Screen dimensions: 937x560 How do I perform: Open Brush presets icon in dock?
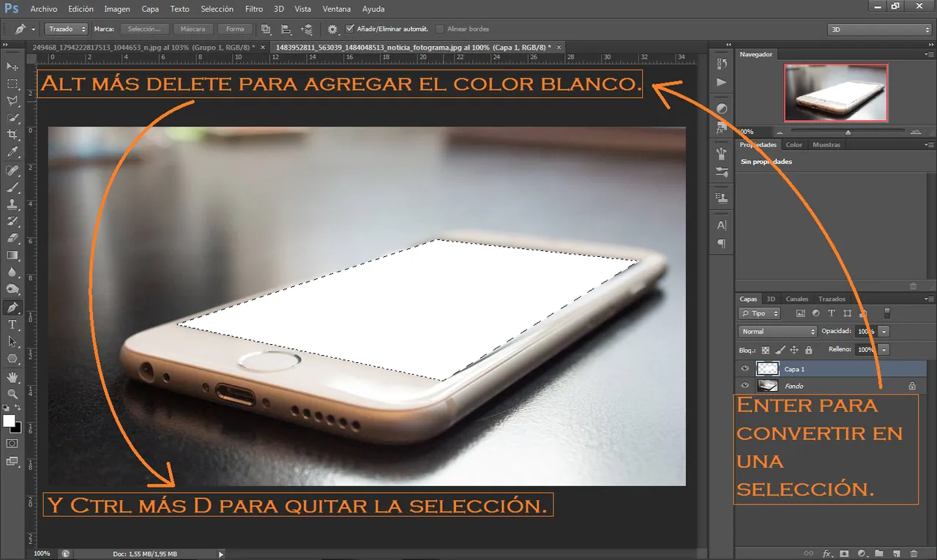(x=722, y=172)
